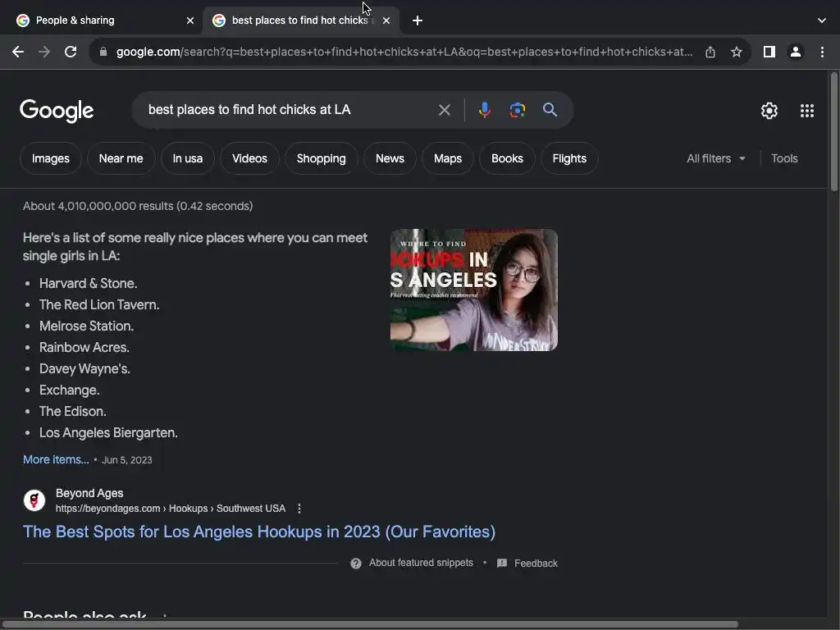Click The Edison list item
840x630 pixels.
point(73,412)
